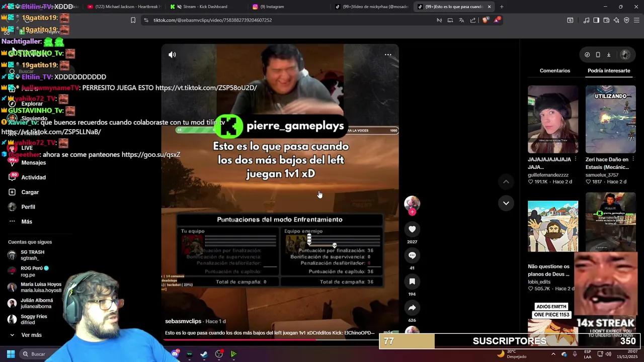Screen dimensions: 644x362
Task: Open Steam from the taskbar
Action: [x=204, y=354]
